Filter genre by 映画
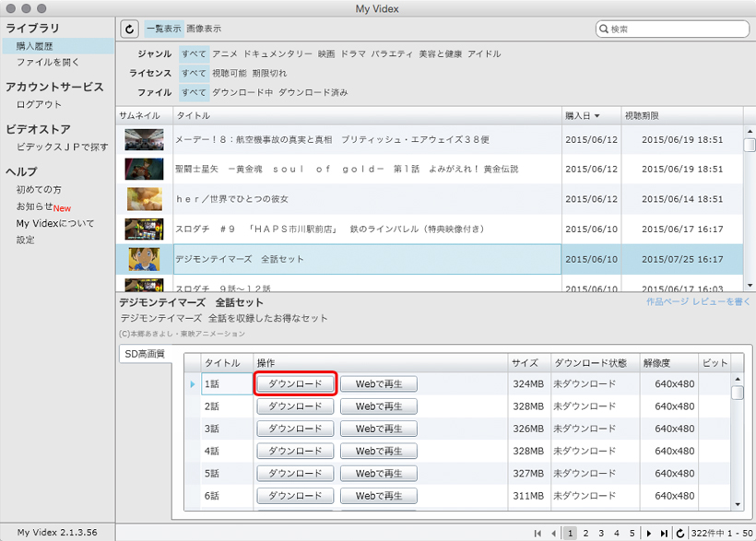Screen dimensions: 756x541 coord(326,54)
